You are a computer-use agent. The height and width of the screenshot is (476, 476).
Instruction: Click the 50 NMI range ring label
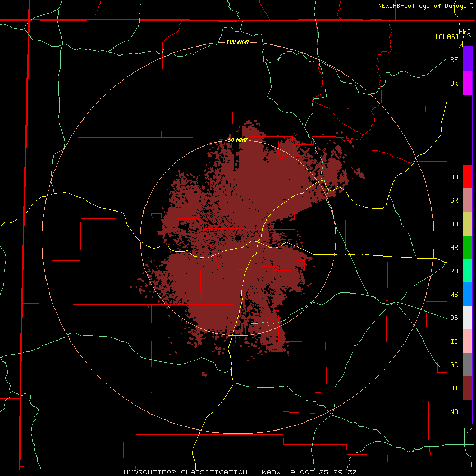(237, 140)
